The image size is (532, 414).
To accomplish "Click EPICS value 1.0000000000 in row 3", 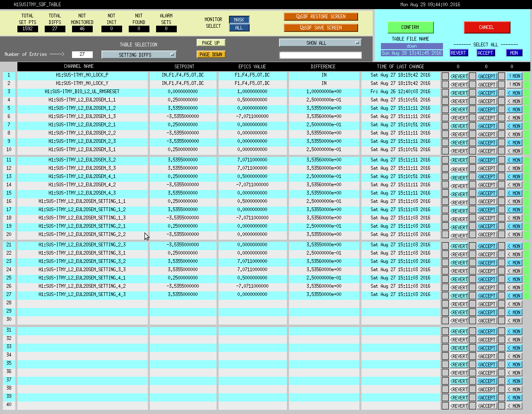I will coord(253,91).
